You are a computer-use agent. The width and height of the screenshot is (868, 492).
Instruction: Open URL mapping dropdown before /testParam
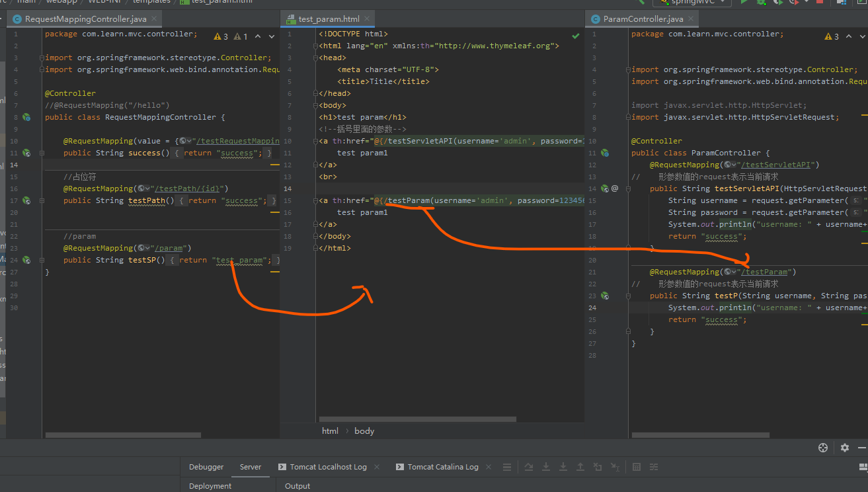coord(730,272)
